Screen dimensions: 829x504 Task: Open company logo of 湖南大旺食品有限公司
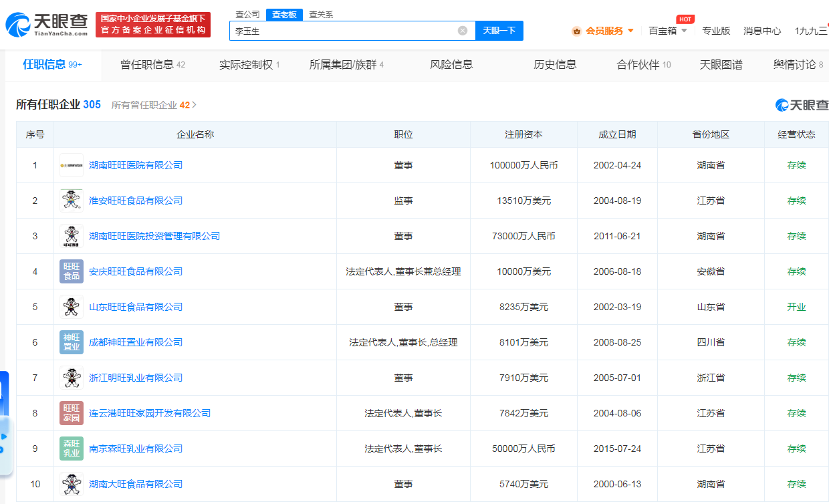pos(72,484)
